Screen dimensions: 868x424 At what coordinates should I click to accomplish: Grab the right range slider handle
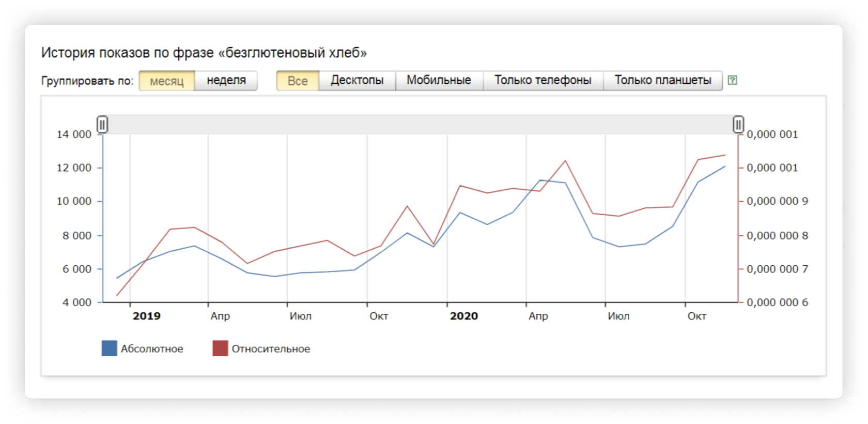(x=738, y=125)
